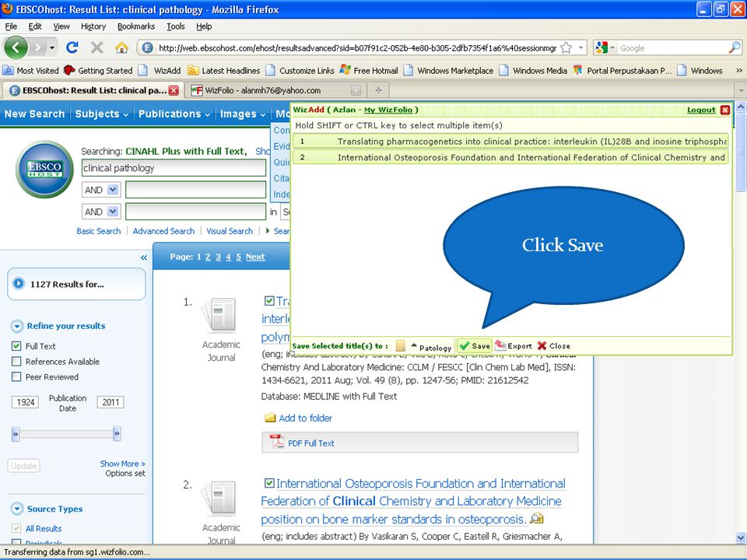Expand the 1127 Results for... box
This screenshot has height=560, width=747.
(77, 284)
